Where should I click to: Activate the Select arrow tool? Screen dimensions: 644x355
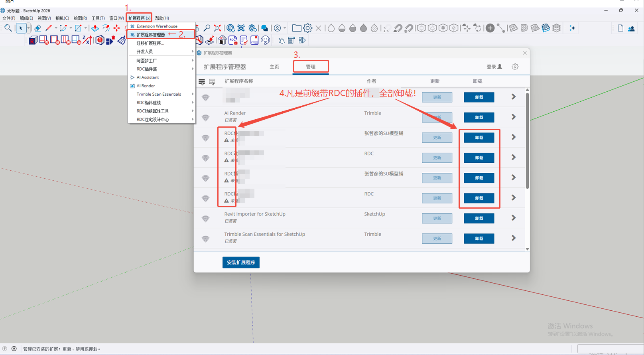[21, 28]
